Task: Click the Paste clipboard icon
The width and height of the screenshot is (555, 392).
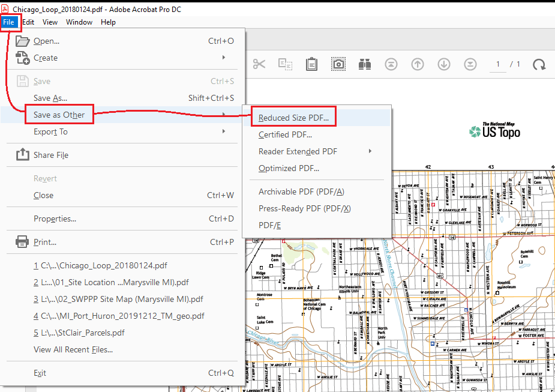Action: click(311, 64)
